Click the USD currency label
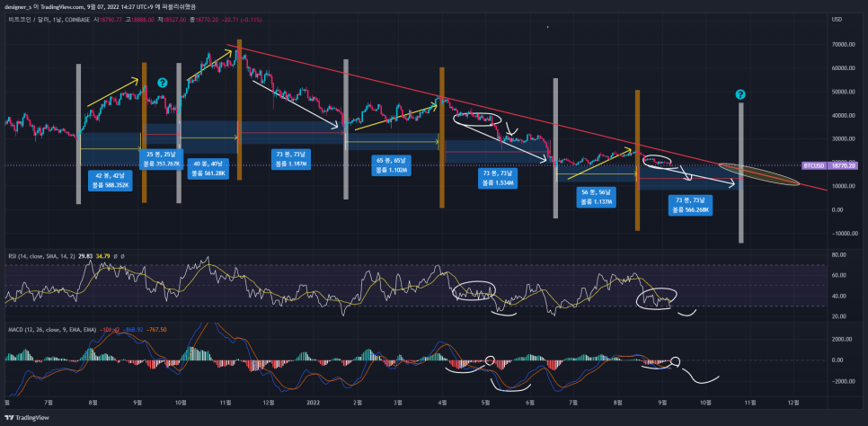The width and height of the screenshot is (868, 426). [x=836, y=20]
